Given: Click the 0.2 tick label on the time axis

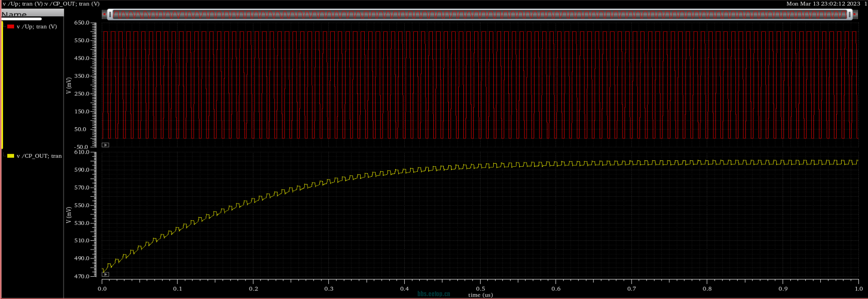Looking at the screenshot, I should 254,289.
